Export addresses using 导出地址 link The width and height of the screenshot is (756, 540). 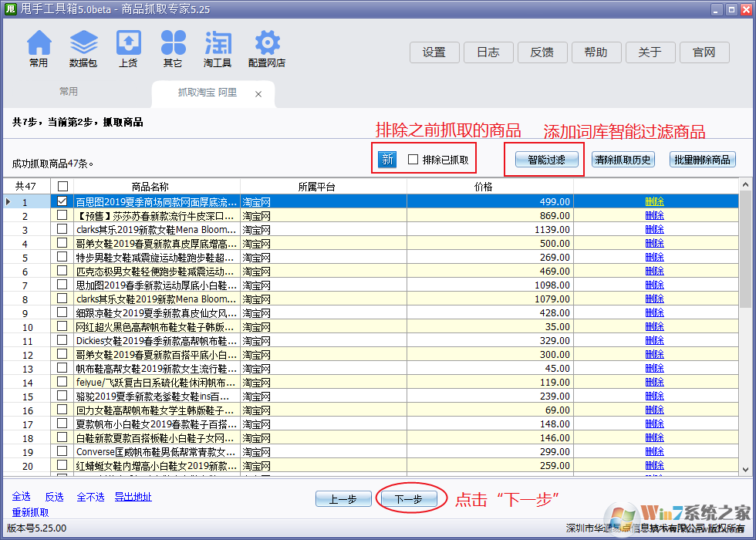tap(132, 497)
